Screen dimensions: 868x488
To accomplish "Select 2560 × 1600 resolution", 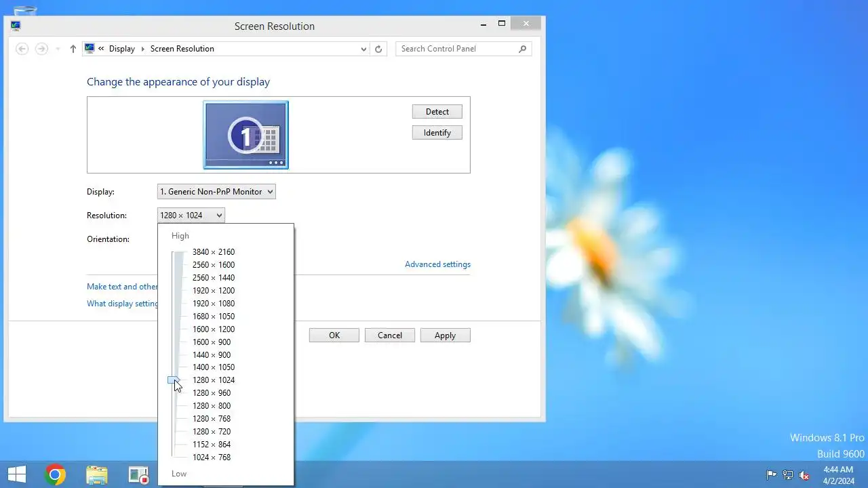I will click(214, 265).
